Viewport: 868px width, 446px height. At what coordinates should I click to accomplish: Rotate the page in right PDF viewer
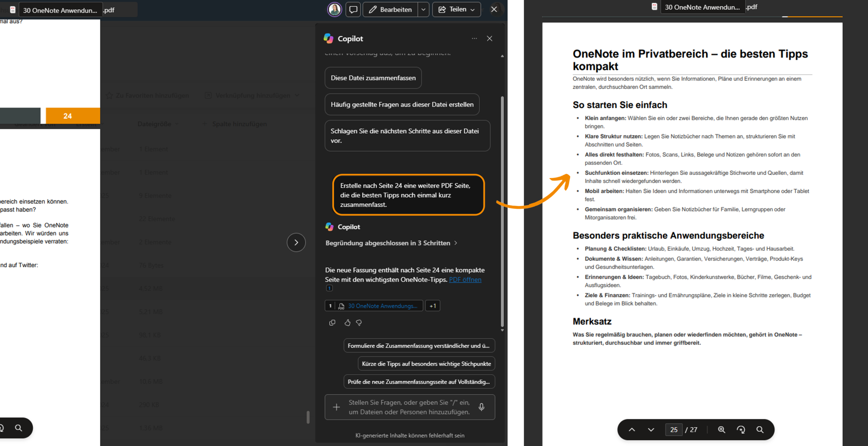coord(741,430)
